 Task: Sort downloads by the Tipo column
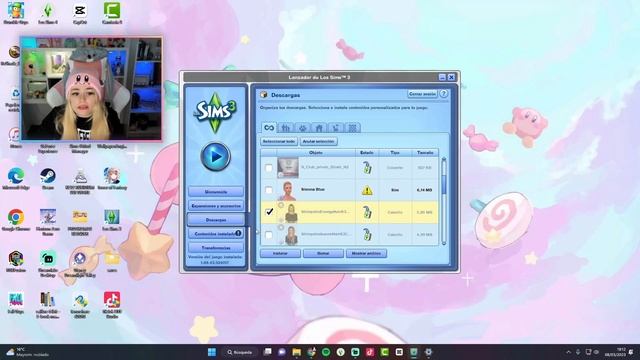(395, 153)
